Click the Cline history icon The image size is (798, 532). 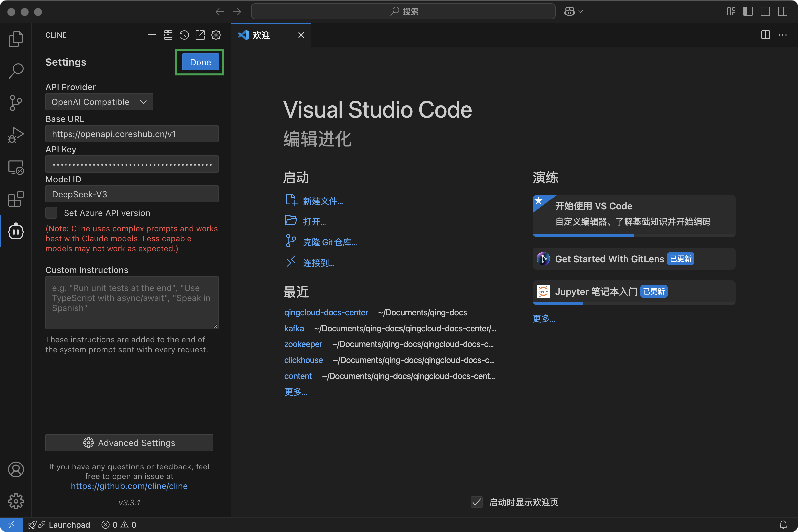[184, 35]
